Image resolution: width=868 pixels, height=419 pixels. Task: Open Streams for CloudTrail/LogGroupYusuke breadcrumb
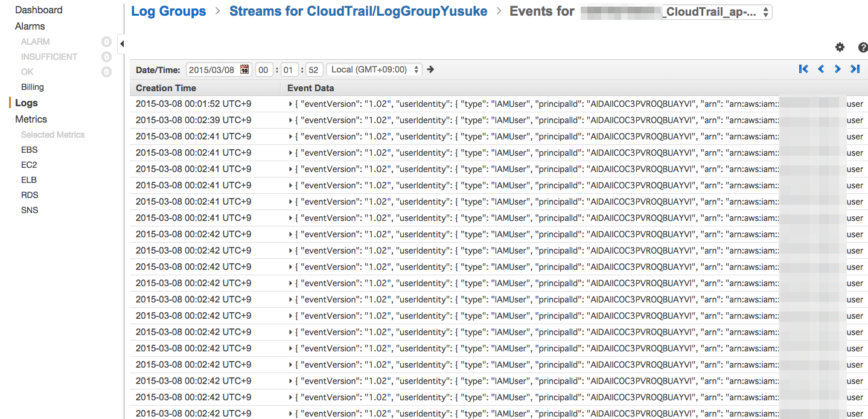359,10
